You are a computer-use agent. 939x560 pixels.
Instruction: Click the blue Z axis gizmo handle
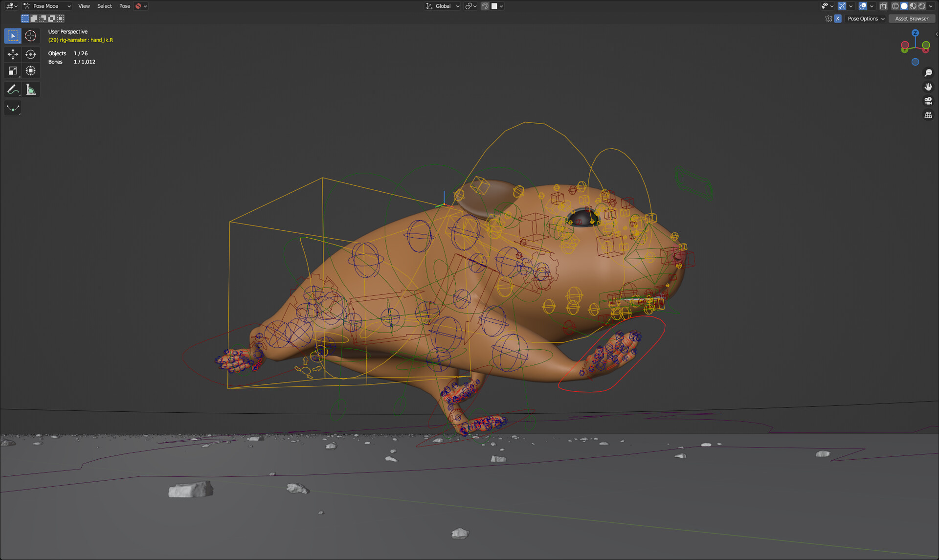(x=915, y=33)
